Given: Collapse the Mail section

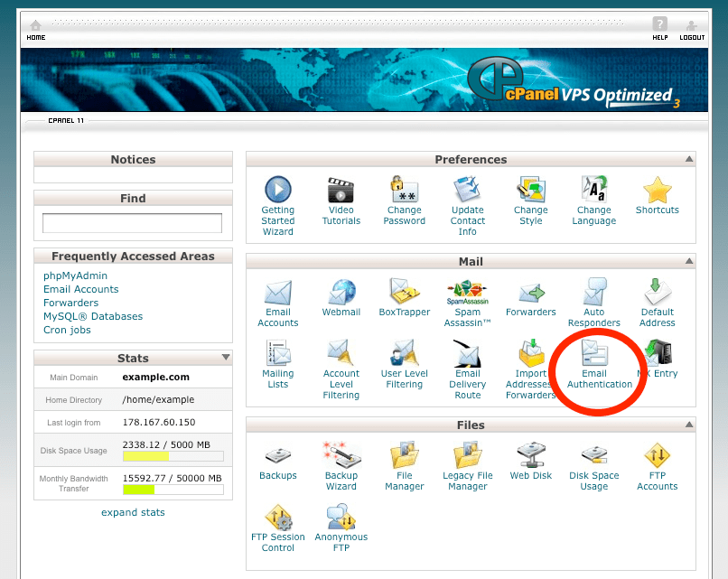Looking at the screenshot, I should [x=689, y=261].
